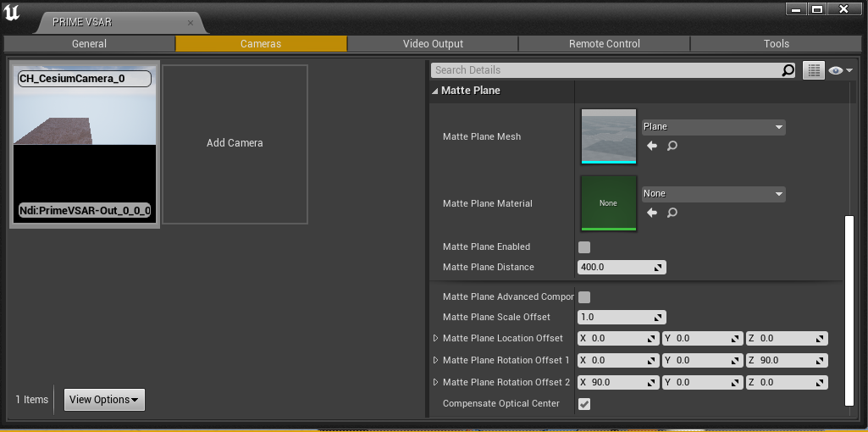Click the CH_CesiumCamera_0 name label
Image resolution: width=868 pixels, height=432 pixels.
(x=84, y=79)
